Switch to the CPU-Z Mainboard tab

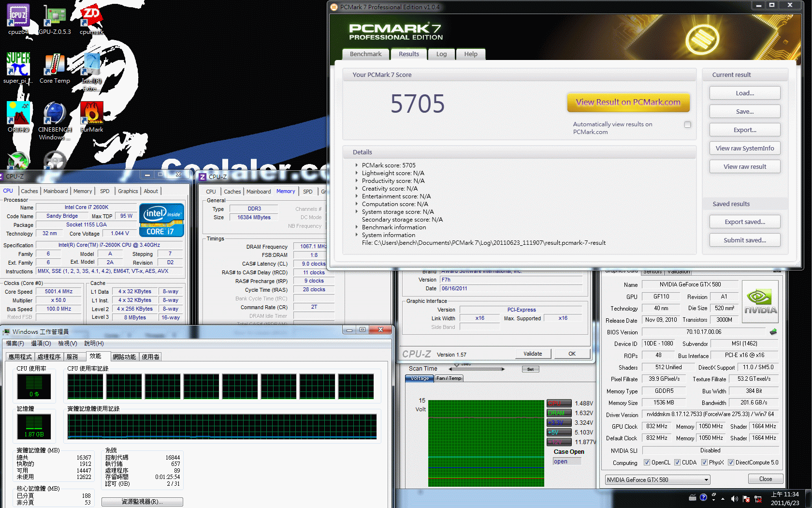click(56, 191)
